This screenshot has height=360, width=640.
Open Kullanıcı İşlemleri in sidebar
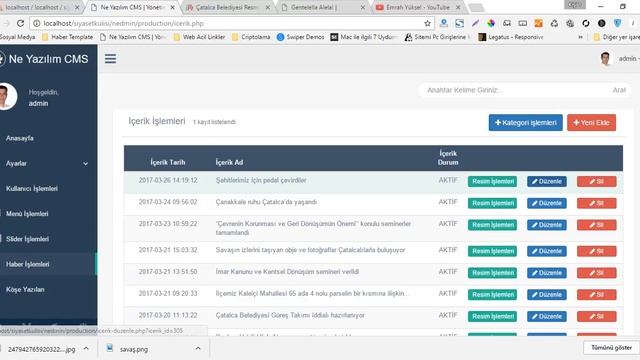coord(32,189)
